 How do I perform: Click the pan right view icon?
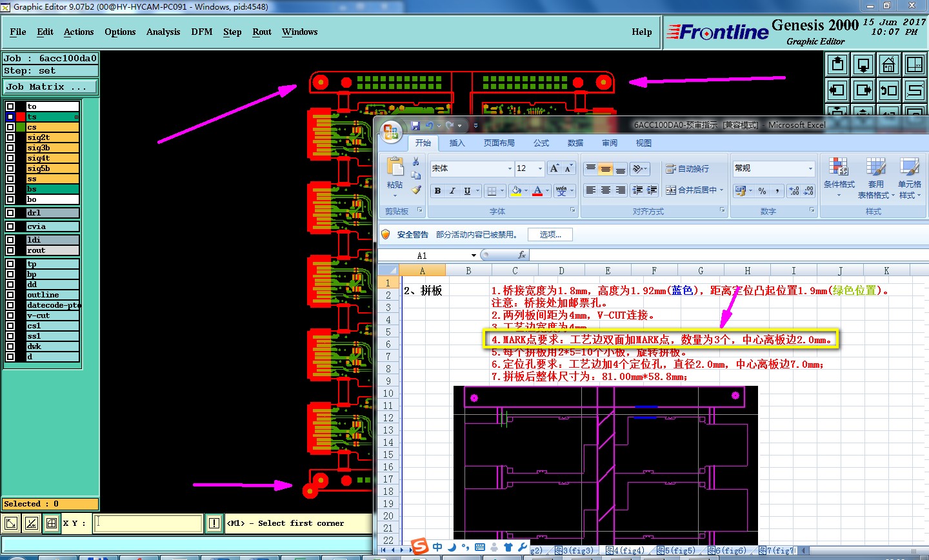(x=863, y=90)
